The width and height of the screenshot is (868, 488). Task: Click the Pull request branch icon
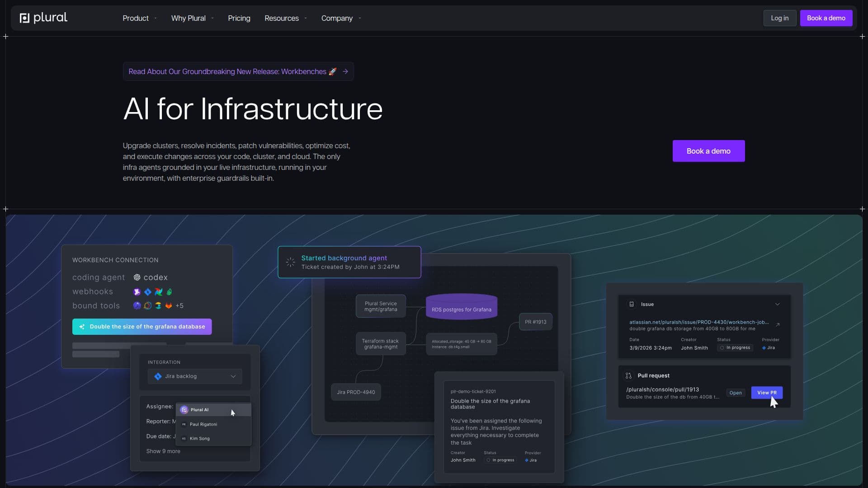(628, 375)
